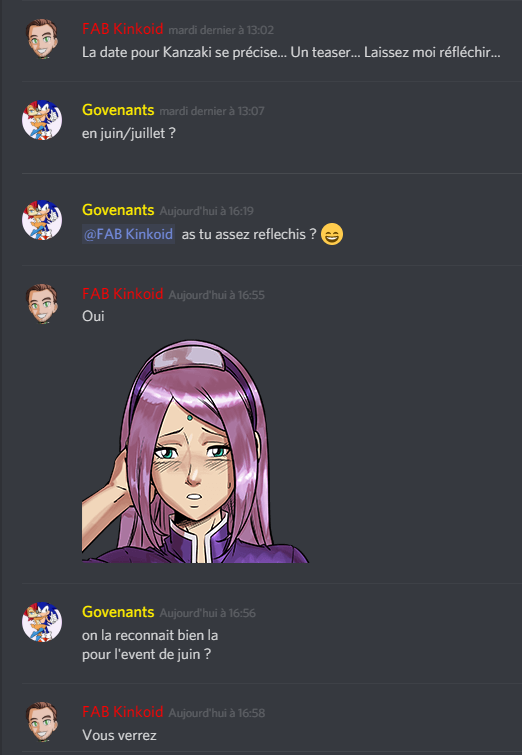This screenshot has height=755, width=522.
Task: Click Govenants' avatar beside the 16:19 message
Action: pyautogui.click(x=42, y=220)
